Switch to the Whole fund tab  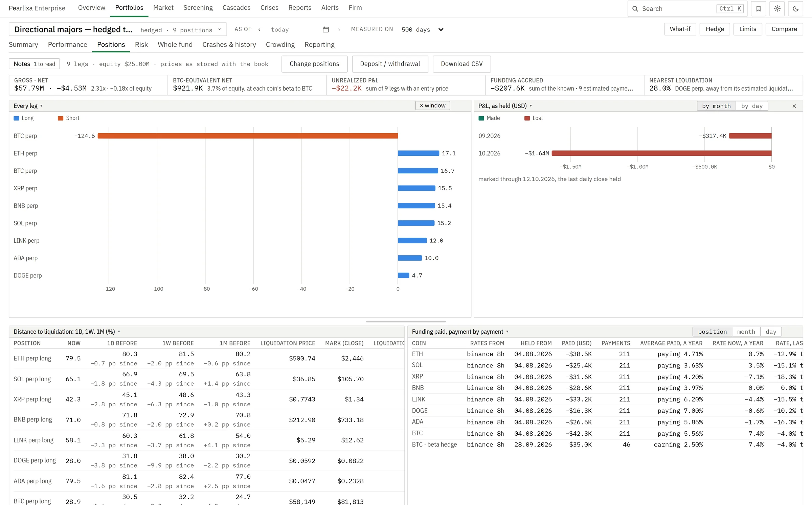point(175,45)
